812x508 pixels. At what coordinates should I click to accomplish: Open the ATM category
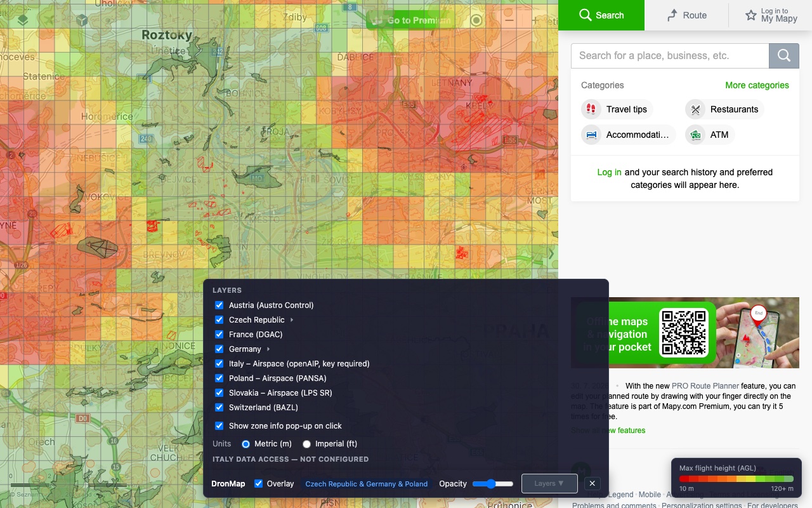click(709, 135)
